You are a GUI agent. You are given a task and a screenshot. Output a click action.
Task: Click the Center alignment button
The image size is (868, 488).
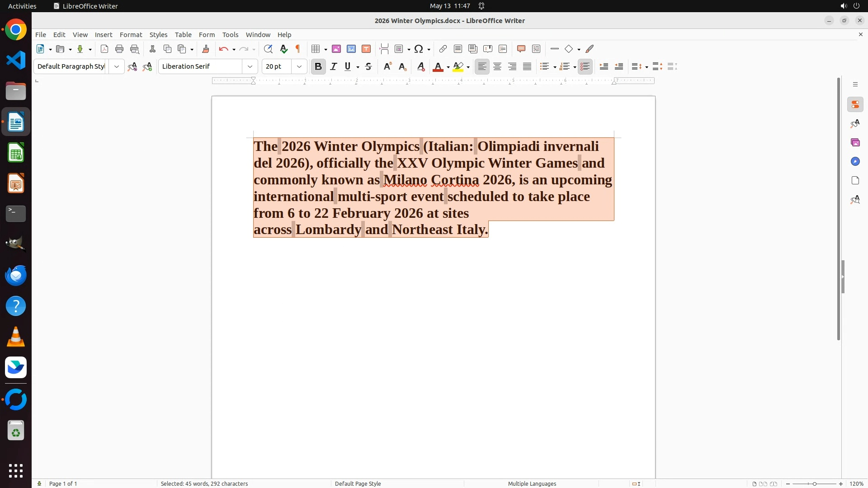[x=497, y=66]
